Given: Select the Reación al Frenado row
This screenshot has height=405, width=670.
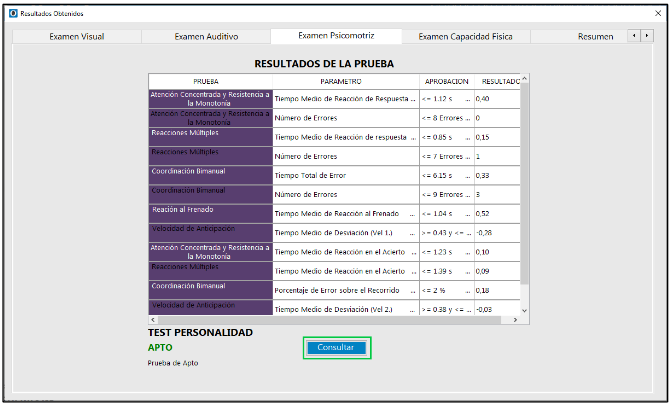Looking at the screenshot, I should (x=211, y=213).
